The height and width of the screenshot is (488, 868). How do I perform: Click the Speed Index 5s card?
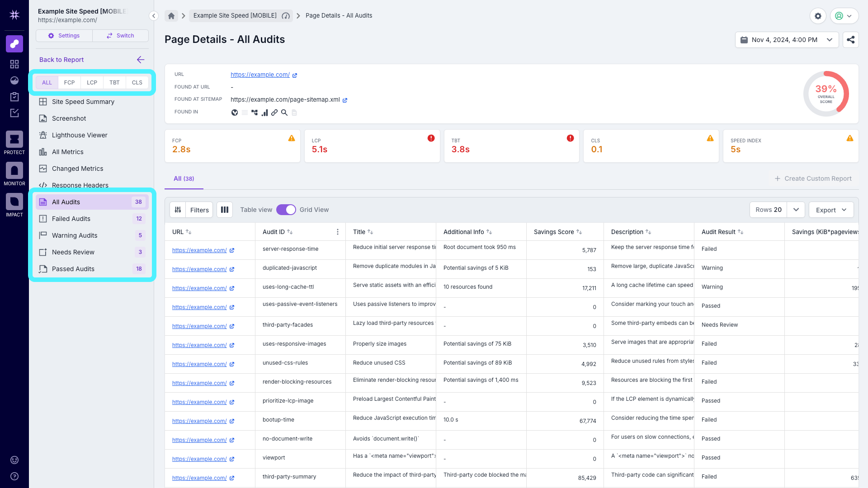791,146
